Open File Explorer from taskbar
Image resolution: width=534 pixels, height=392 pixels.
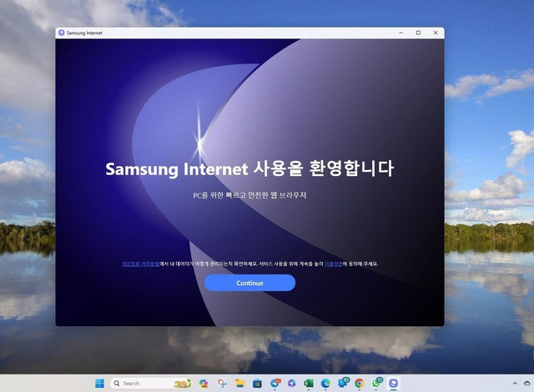240,384
